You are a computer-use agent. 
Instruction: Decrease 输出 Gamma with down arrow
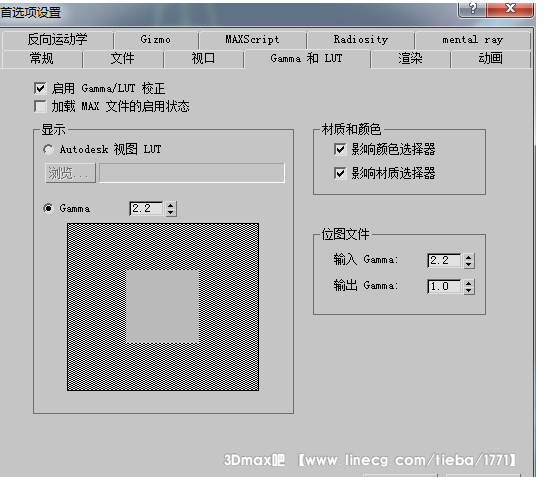pyautogui.click(x=469, y=290)
